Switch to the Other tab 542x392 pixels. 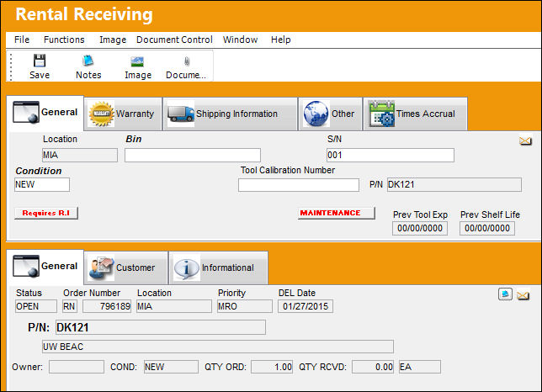pyautogui.click(x=330, y=114)
